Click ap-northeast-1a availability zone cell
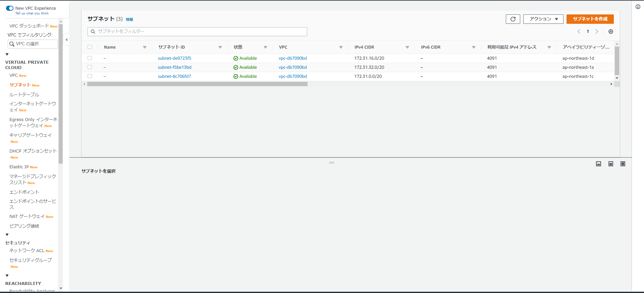The image size is (644, 293). click(578, 67)
